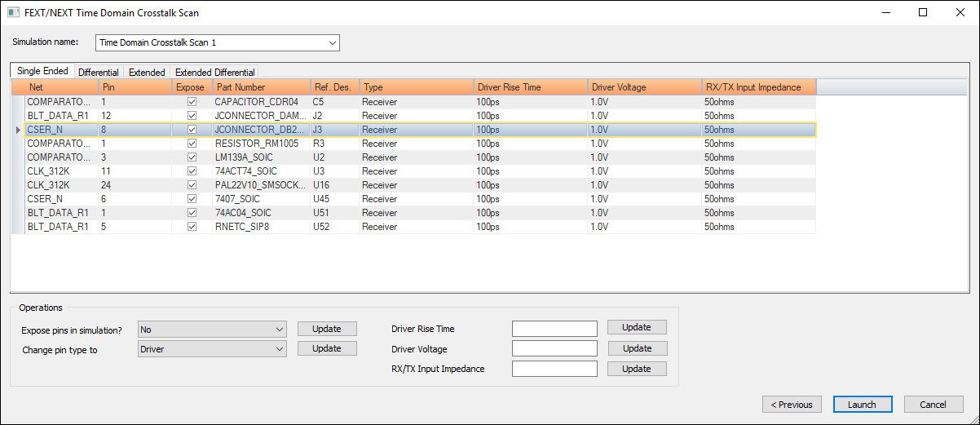Click Update for RX/TX Input Impedance

tap(637, 369)
